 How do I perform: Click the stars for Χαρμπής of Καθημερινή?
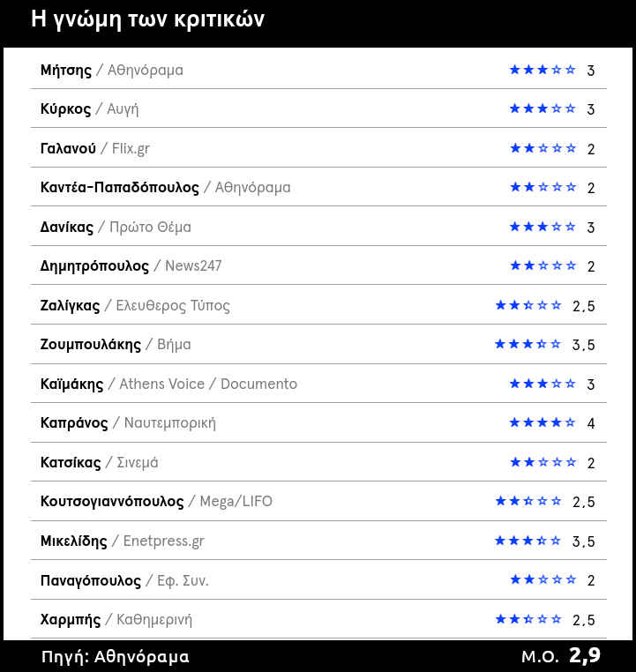[528, 619]
